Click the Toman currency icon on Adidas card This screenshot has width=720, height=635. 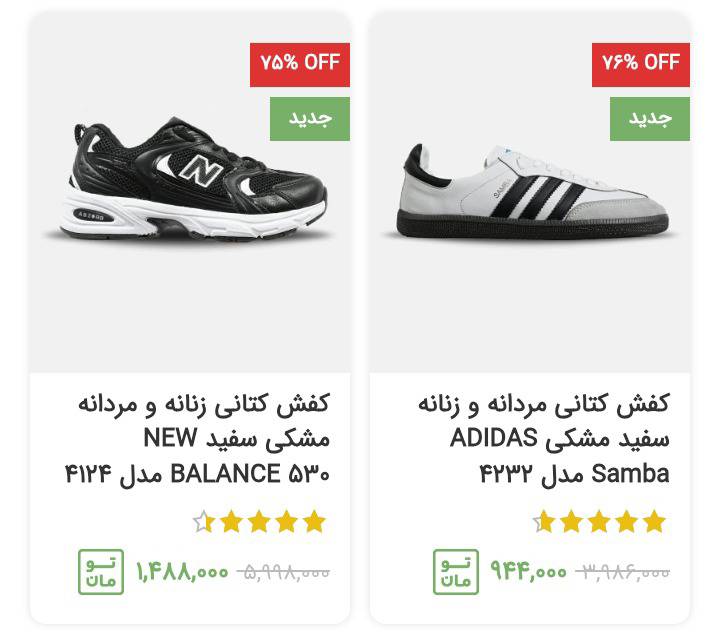pos(456,572)
